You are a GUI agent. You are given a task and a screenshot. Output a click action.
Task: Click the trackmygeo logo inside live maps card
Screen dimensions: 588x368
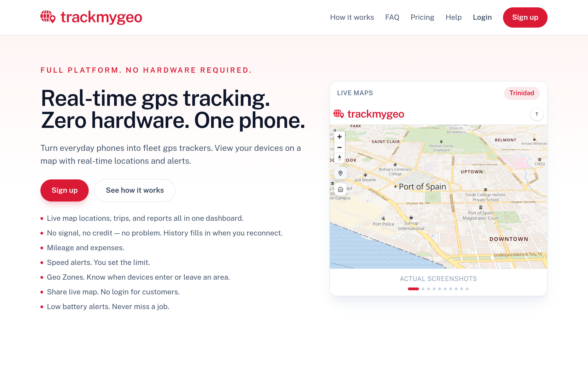pyautogui.click(x=369, y=114)
